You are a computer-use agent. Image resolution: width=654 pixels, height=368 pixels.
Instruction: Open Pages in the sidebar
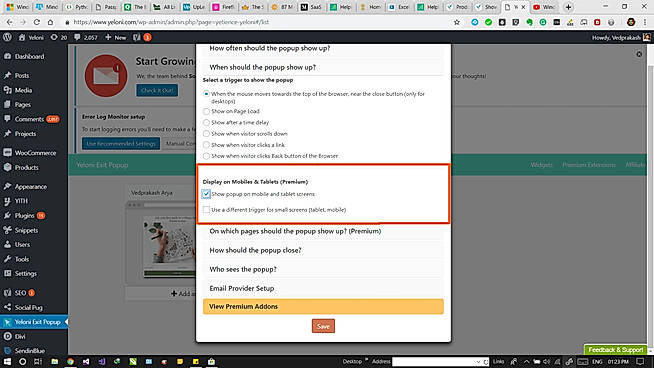point(23,105)
